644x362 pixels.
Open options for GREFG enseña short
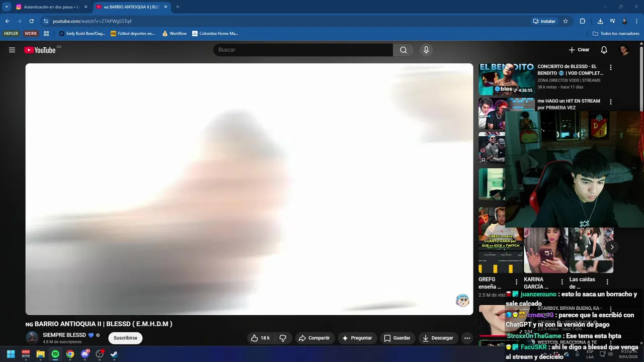[x=516, y=282]
